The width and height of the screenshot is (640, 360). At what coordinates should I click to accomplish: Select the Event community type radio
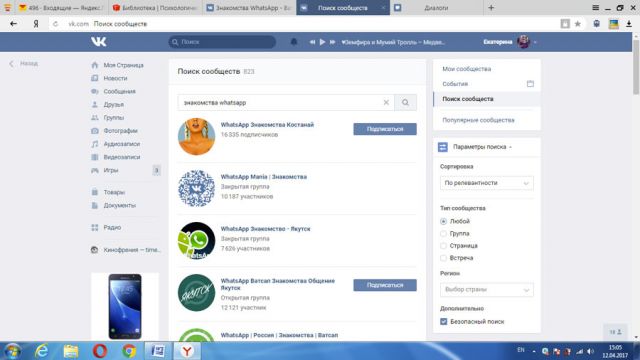point(443,258)
